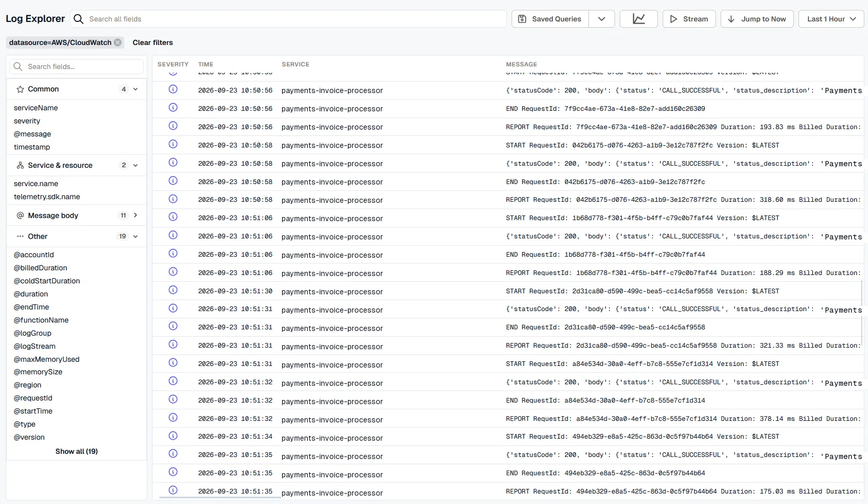Image resolution: width=868 pixels, height=504 pixels.
Task: Click severity icon on 175.03 ms REPORT row
Action: point(173,490)
